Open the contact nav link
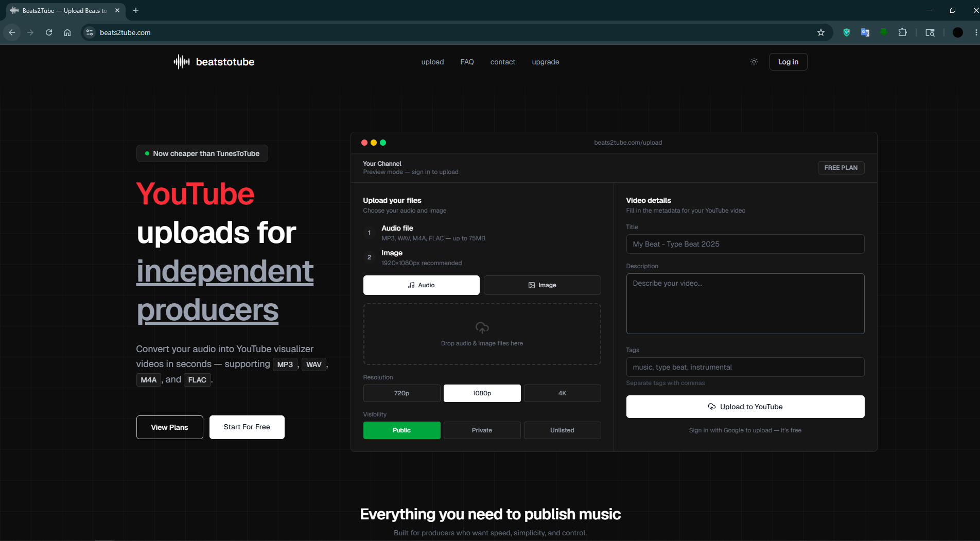The height and width of the screenshot is (541, 980). [503, 62]
